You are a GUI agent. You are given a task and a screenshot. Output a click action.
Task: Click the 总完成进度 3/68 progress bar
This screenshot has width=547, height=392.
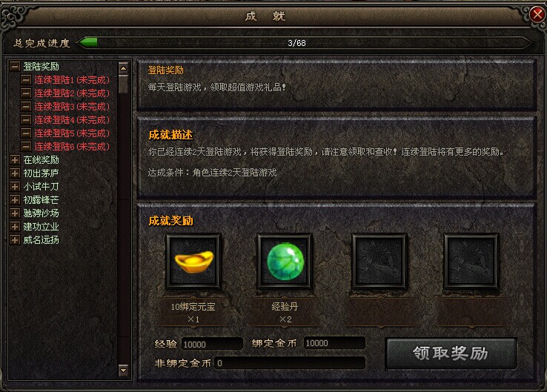click(x=304, y=43)
